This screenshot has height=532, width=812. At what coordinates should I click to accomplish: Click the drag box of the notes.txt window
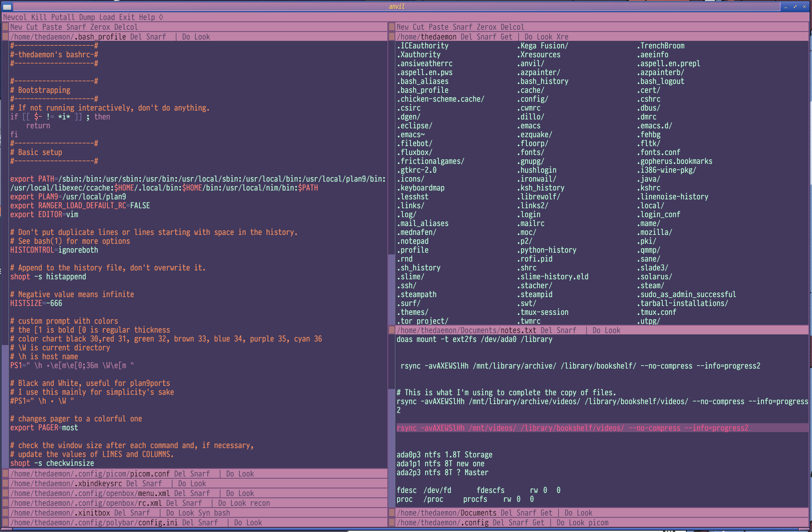click(391, 330)
